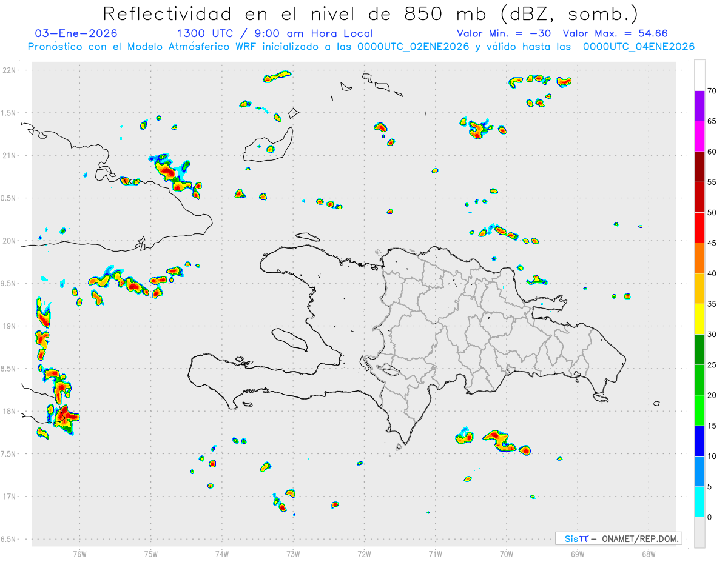728x562 pixels.
Task: Click the purple 65-70 dBZ colorbar segment
Action: (x=699, y=106)
